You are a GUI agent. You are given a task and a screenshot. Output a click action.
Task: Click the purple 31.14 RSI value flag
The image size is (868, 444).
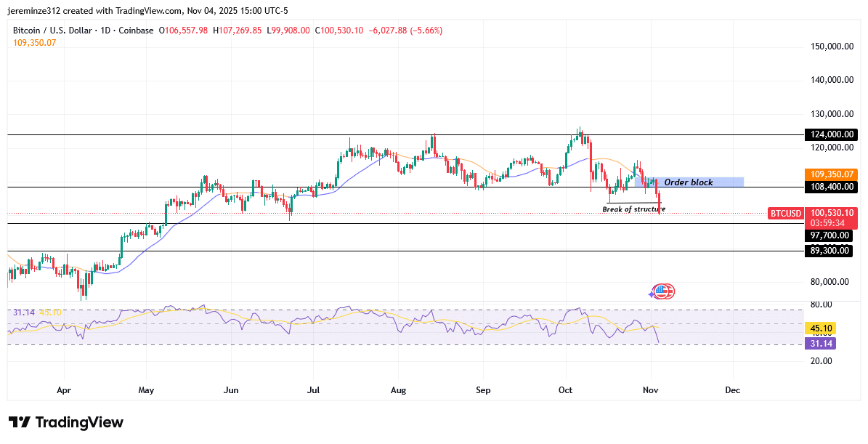tap(819, 343)
